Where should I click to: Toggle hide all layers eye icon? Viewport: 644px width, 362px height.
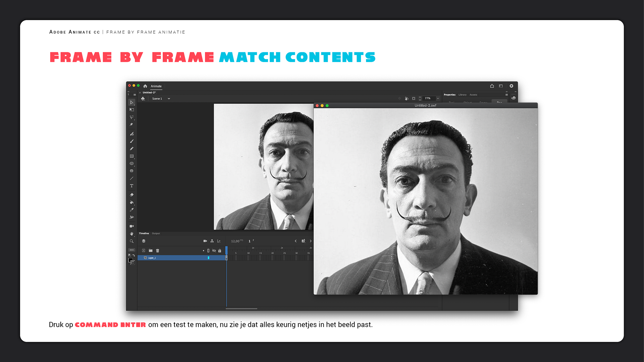click(x=214, y=251)
